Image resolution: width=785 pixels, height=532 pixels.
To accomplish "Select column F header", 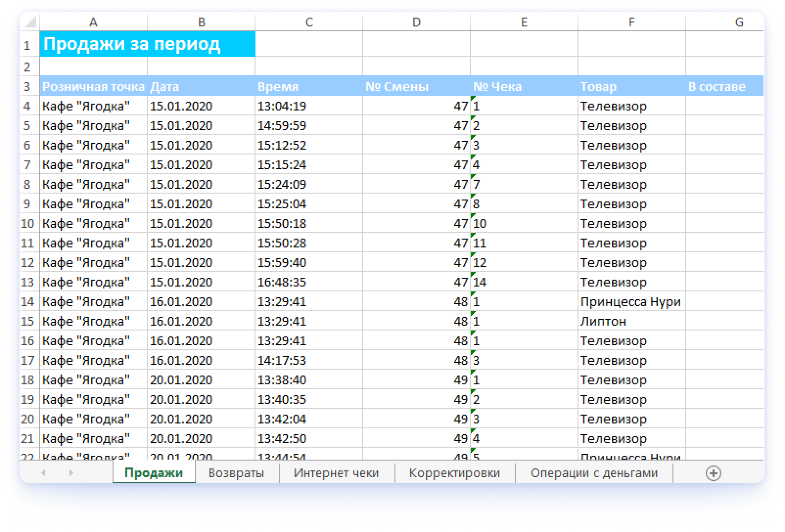I will point(632,22).
